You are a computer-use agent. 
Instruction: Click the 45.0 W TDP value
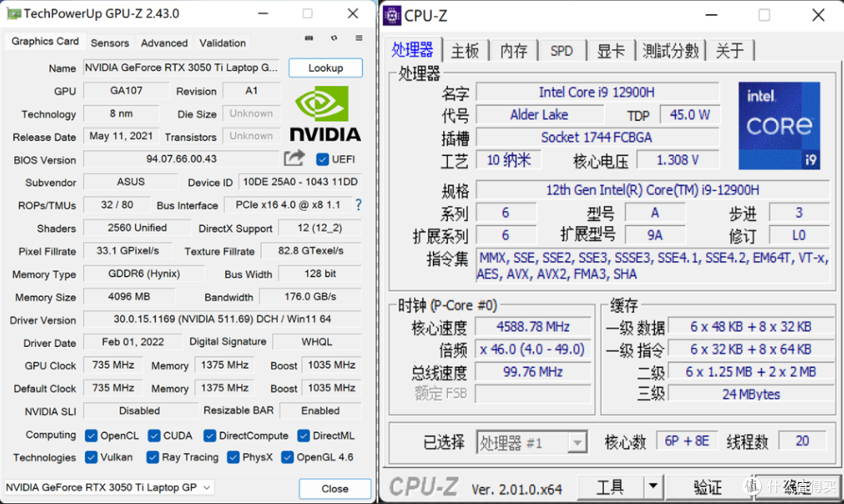click(689, 115)
